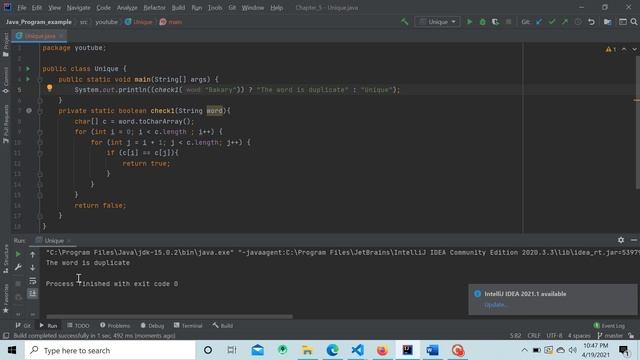Open the Problems tool window
This screenshot has height=360, width=640.
(x=115, y=325)
